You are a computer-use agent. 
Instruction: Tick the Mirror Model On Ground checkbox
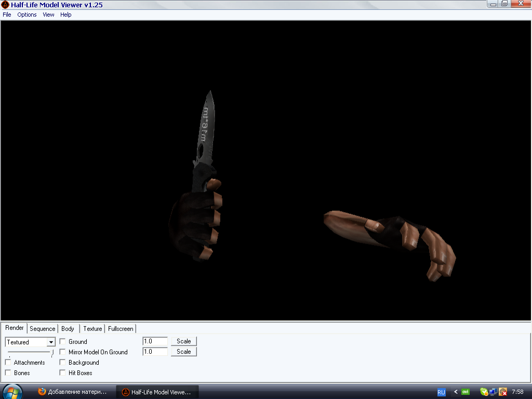tap(63, 352)
